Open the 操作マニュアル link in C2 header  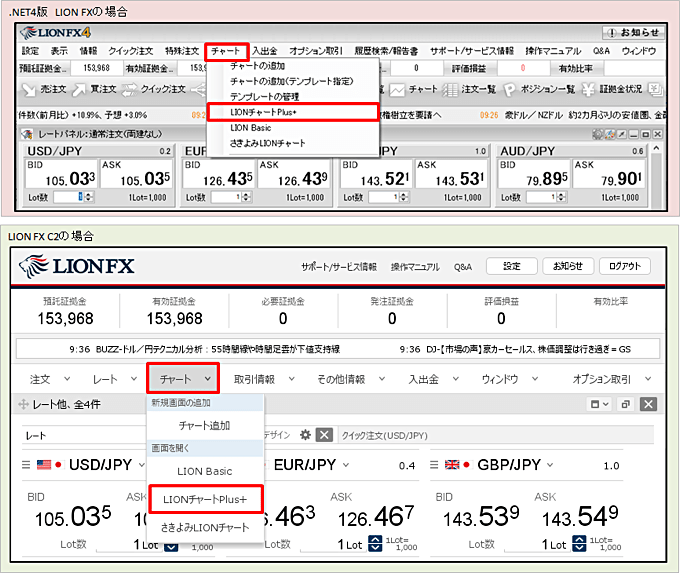click(x=415, y=267)
